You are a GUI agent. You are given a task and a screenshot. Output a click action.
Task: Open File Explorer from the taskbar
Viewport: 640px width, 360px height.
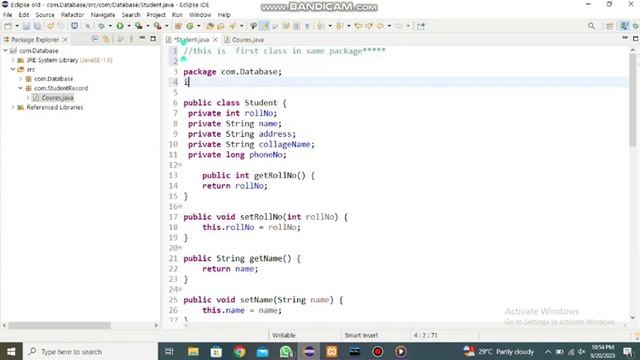(x=193, y=351)
